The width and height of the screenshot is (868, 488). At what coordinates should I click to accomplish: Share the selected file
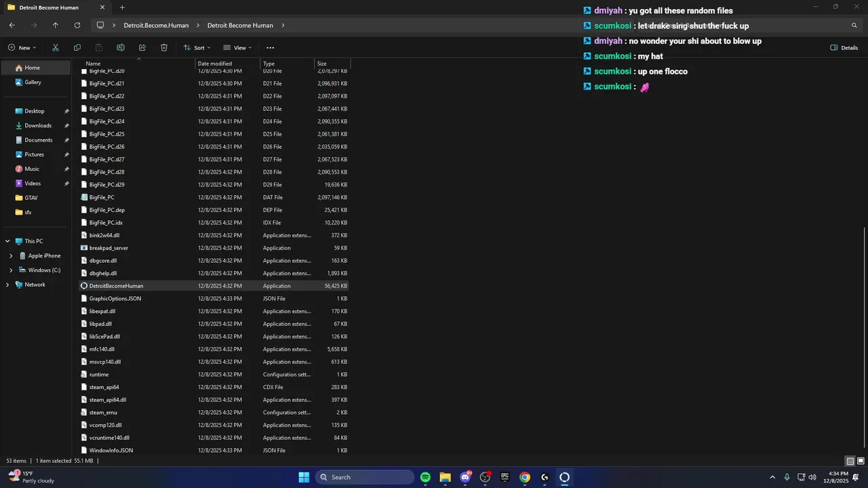[142, 47]
